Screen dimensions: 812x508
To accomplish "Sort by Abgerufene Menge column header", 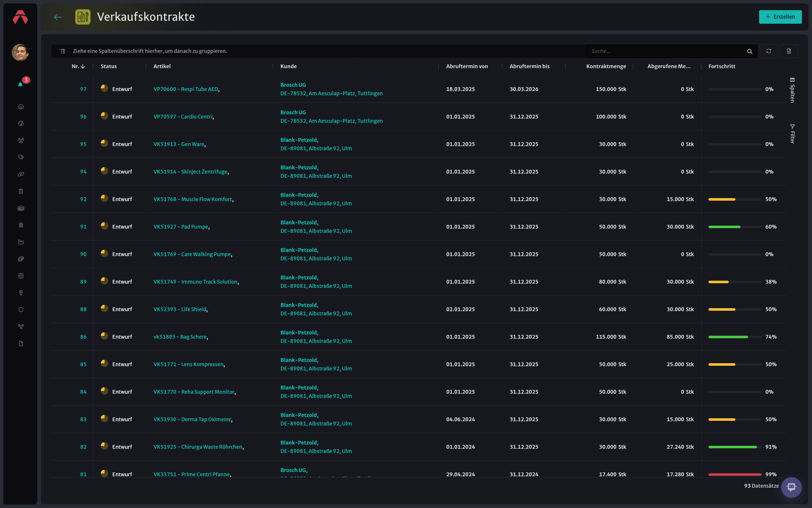I will 669,66.
